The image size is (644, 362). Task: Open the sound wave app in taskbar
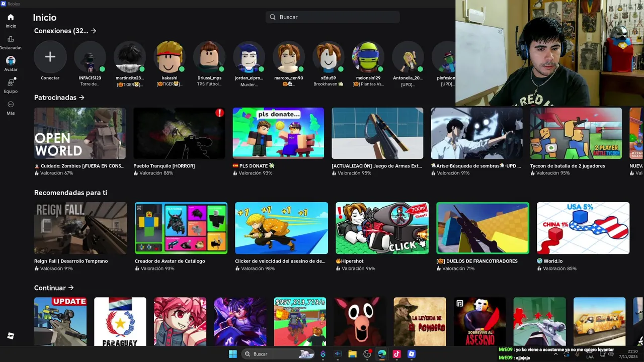(338, 354)
